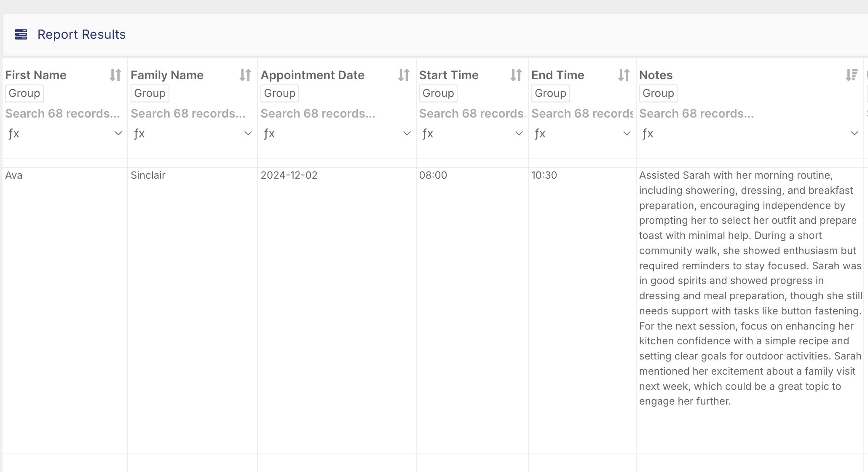868x472 pixels.
Task: Group by First Name
Action: (24, 93)
